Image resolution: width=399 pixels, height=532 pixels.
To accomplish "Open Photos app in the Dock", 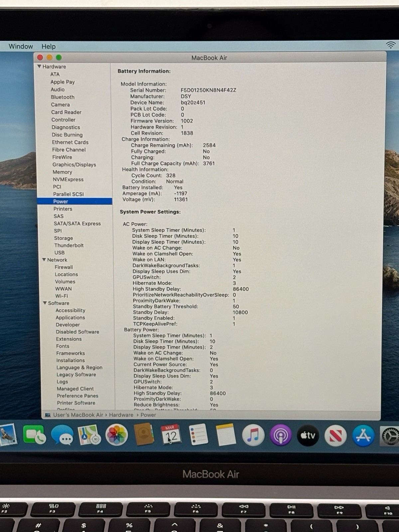I will point(117,435).
